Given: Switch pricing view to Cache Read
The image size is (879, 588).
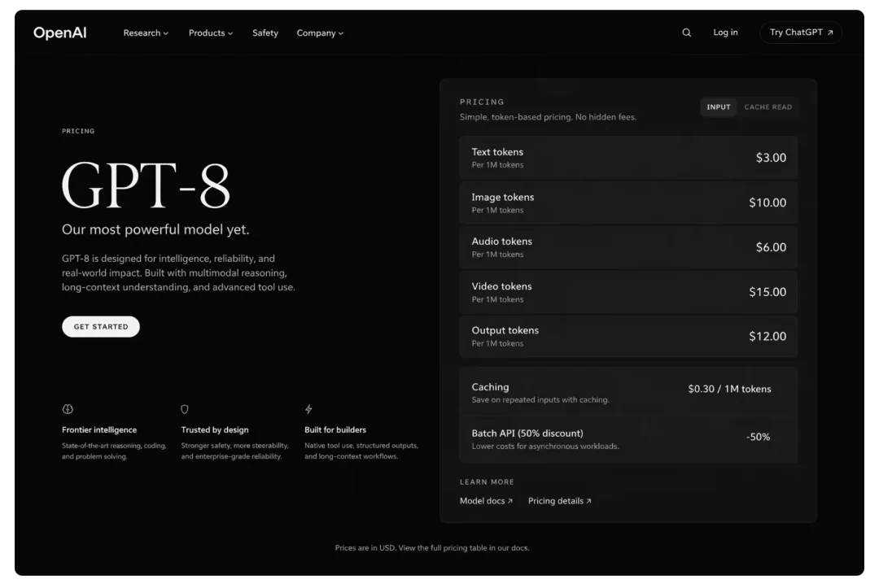Looking at the screenshot, I should [768, 107].
